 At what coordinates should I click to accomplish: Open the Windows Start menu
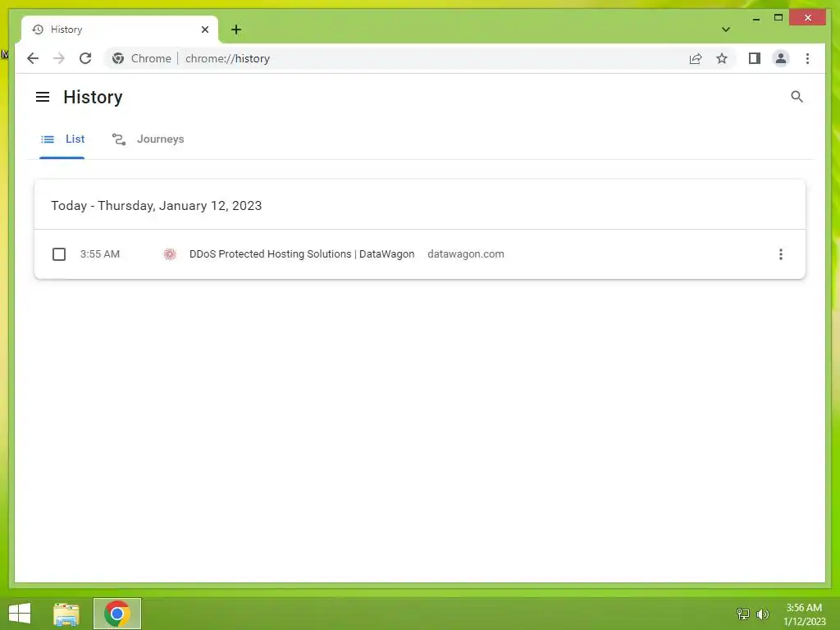tap(20, 614)
